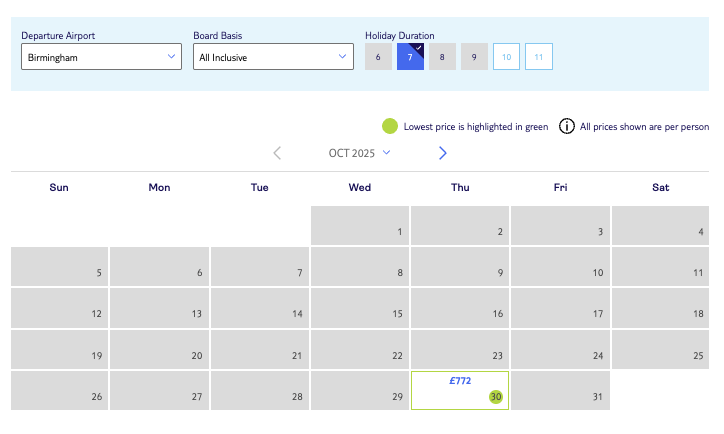Click the green lowest price legend dot

point(390,126)
